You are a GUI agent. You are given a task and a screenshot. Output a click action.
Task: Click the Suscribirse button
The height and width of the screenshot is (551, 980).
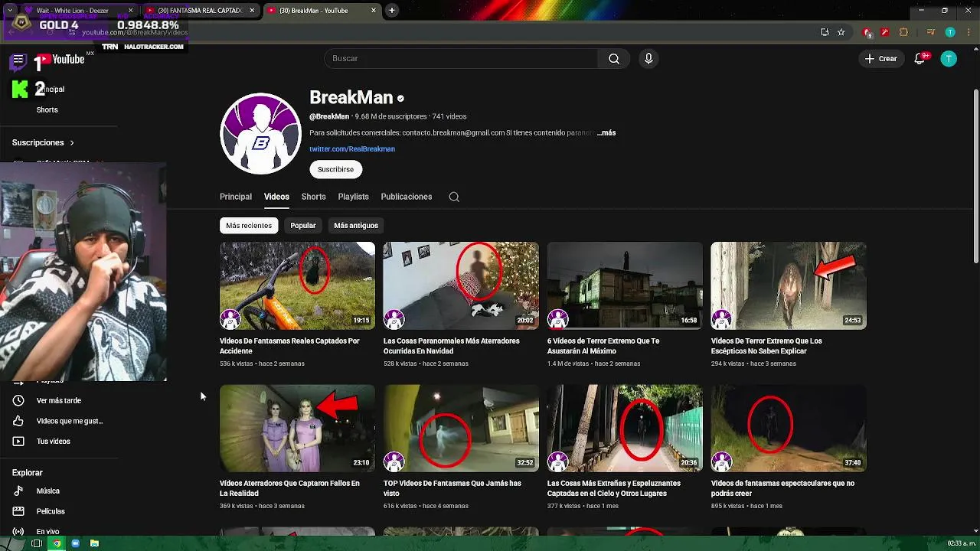[x=335, y=169]
